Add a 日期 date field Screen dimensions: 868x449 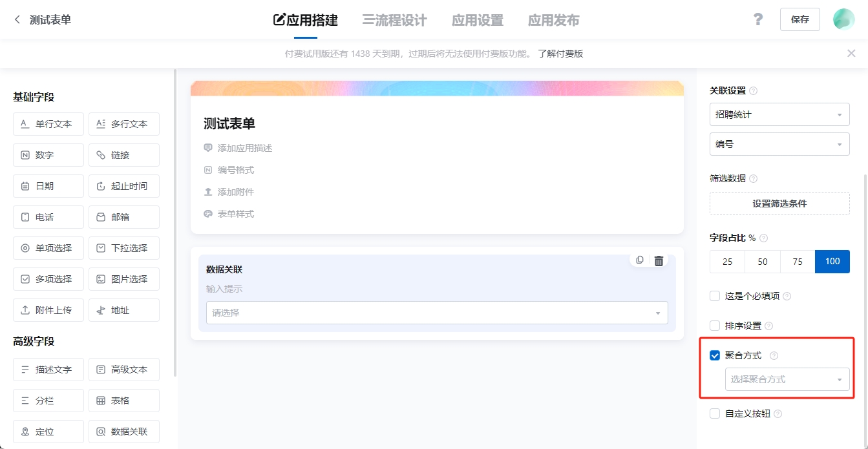click(48, 185)
